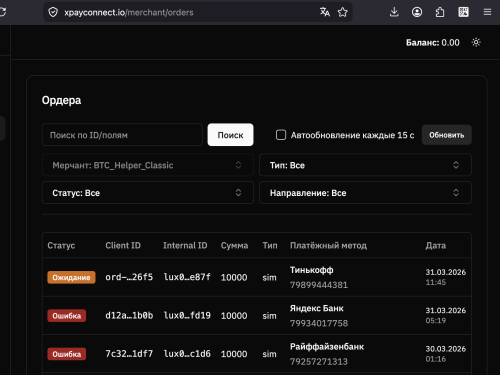Click the Обновить button
This screenshot has height=375, width=500.
click(x=447, y=135)
